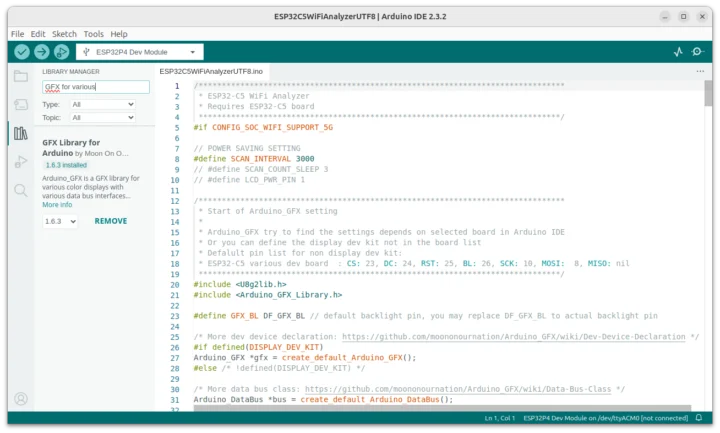Open the Serial Plotter
Image resolution: width=720 pixels, height=433 pixels.
pyautogui.click(x=678, y=51)
